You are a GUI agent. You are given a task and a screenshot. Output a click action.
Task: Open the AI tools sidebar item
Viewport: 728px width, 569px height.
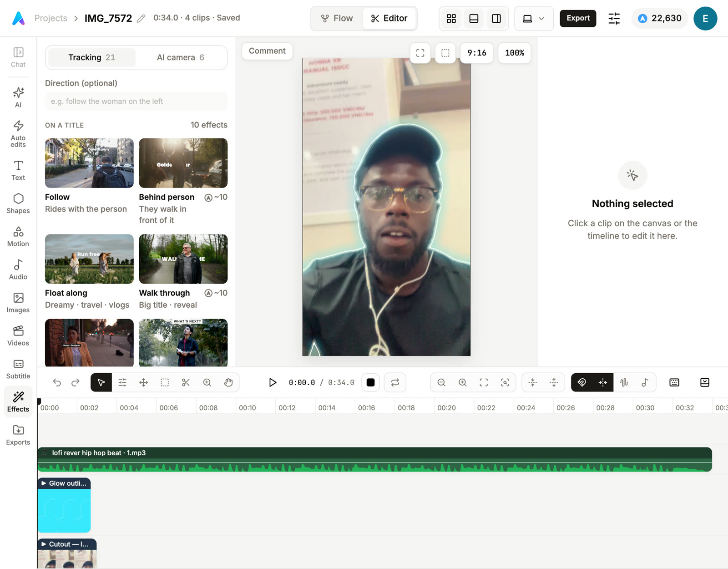(18, 97)
